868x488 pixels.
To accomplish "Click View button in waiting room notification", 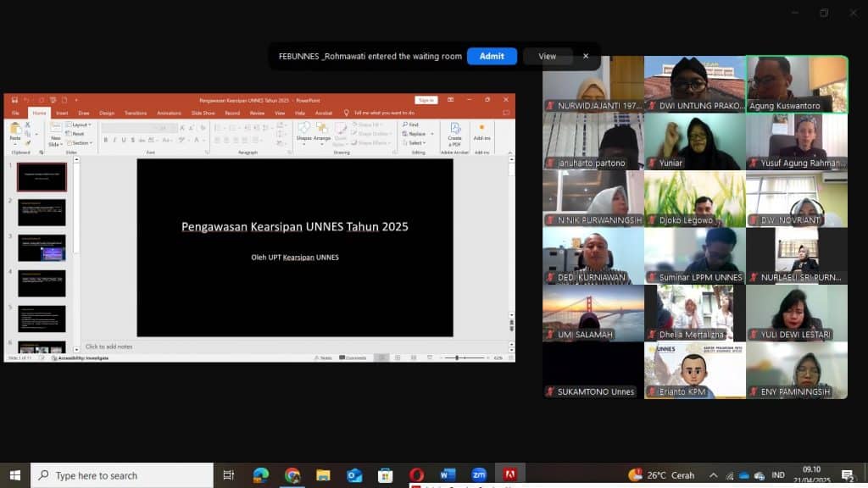I will coord(548,56).
